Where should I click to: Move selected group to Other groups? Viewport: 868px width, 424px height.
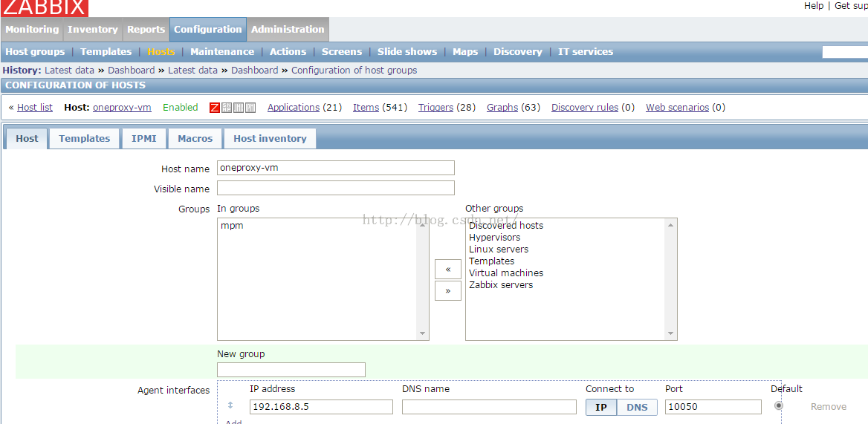pyautogui.click(x=448, y=291)
